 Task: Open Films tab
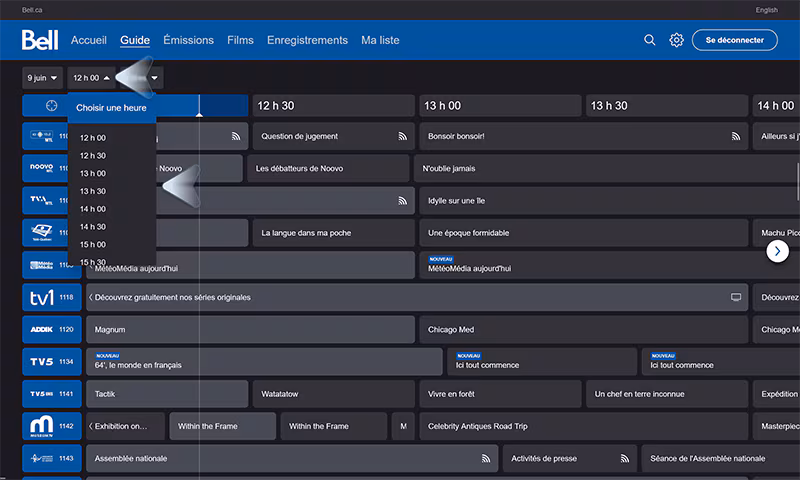(x=240, y=40)
